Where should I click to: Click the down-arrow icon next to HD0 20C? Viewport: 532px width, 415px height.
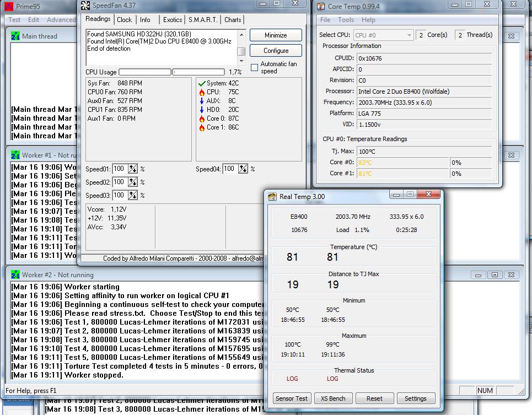(202, 110)
